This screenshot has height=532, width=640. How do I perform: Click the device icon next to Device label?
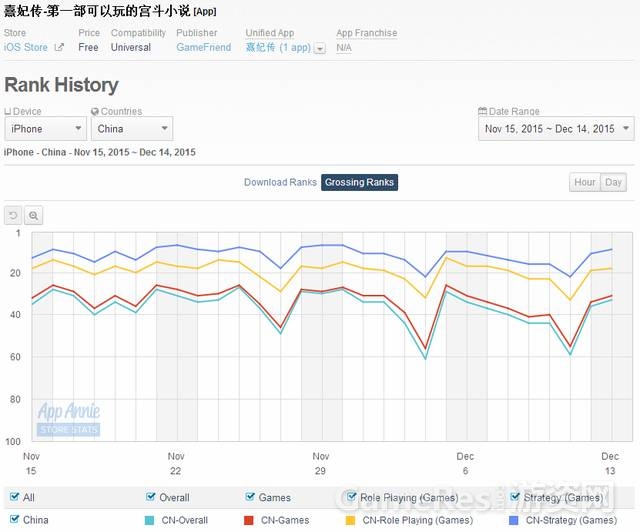click(x=7, y=111)
